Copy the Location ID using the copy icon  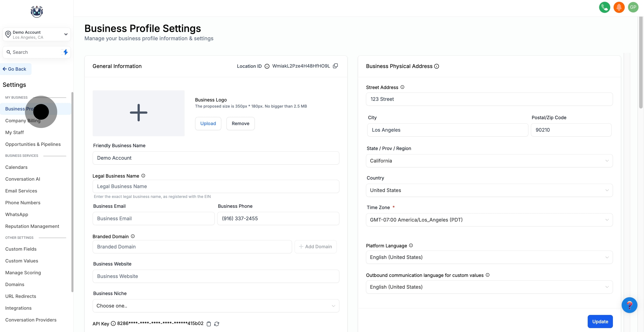point(336,66)
